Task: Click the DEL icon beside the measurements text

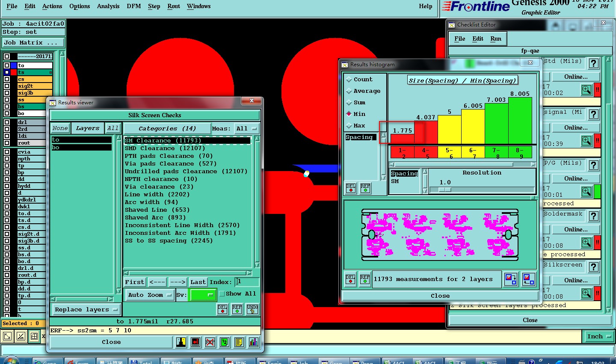Action: click(x=350, y=279)
